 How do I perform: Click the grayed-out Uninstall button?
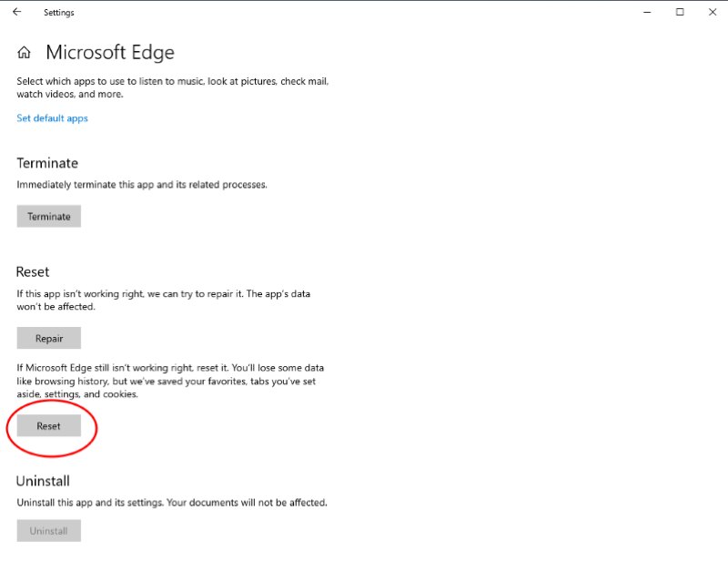pyautogui.click(x=49, y=531)
